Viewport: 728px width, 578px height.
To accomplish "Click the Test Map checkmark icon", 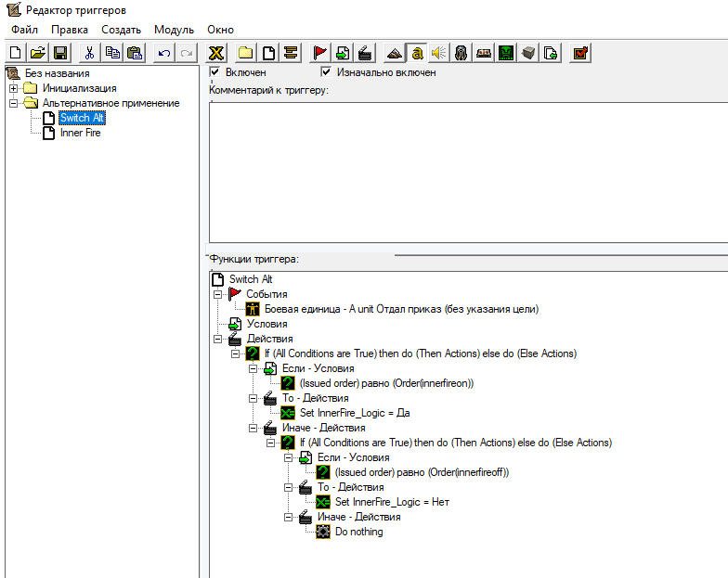I will [x=580, y=53].
